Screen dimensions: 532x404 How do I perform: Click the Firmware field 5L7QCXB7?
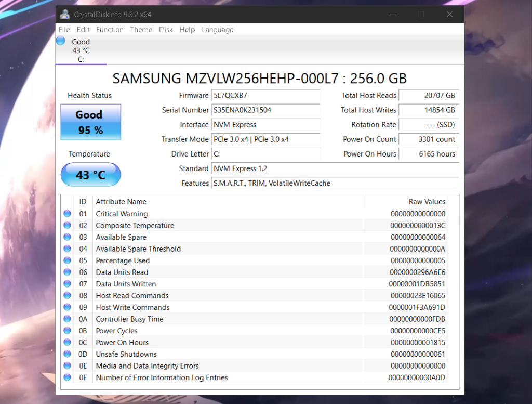265,95
